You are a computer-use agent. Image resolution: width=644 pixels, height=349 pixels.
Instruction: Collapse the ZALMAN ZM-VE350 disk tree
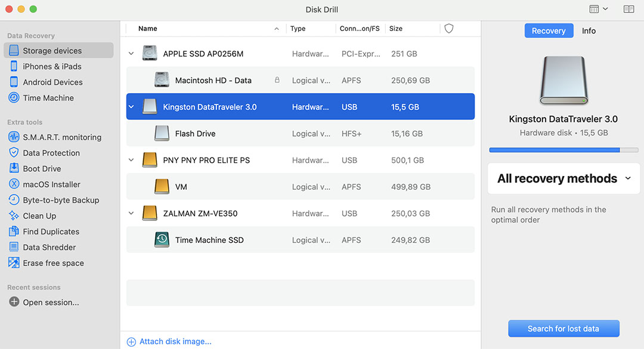click(x=131, y=214)
